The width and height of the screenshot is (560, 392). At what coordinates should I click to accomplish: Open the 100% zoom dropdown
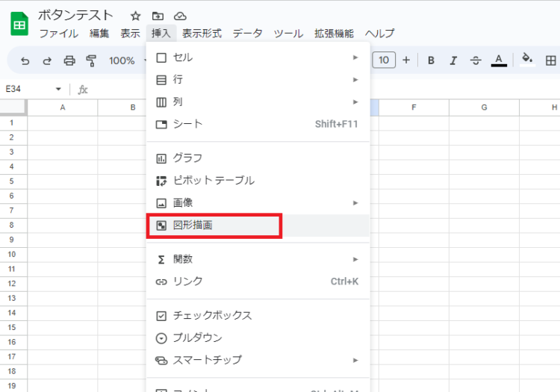127,60
